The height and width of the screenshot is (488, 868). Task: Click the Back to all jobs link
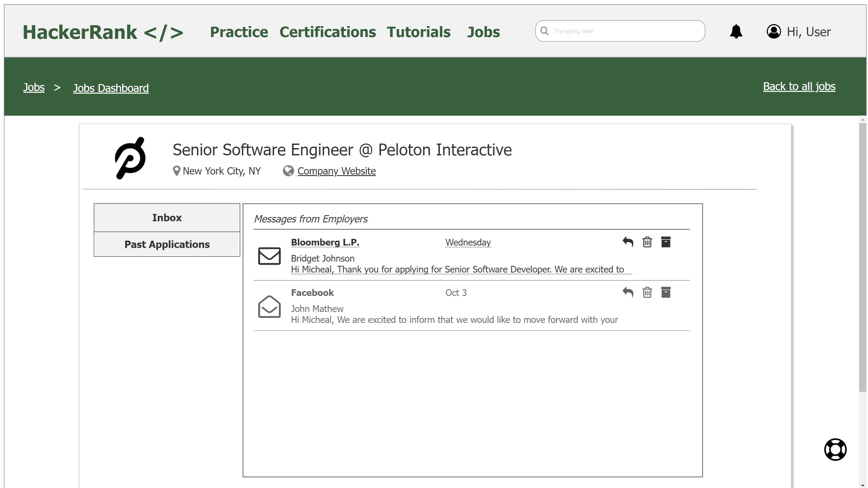click(799, 86)
